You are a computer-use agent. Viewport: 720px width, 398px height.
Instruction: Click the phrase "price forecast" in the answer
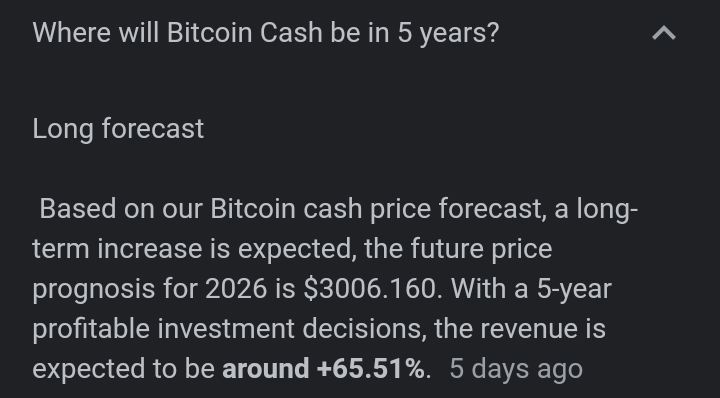click(x=456, y=209)
